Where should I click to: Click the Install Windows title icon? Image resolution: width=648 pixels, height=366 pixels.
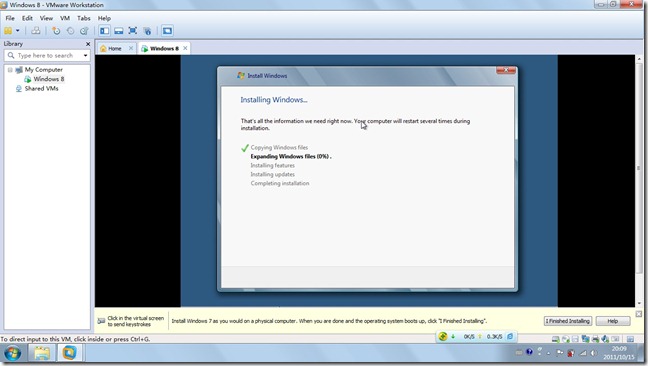pos(241,76)
